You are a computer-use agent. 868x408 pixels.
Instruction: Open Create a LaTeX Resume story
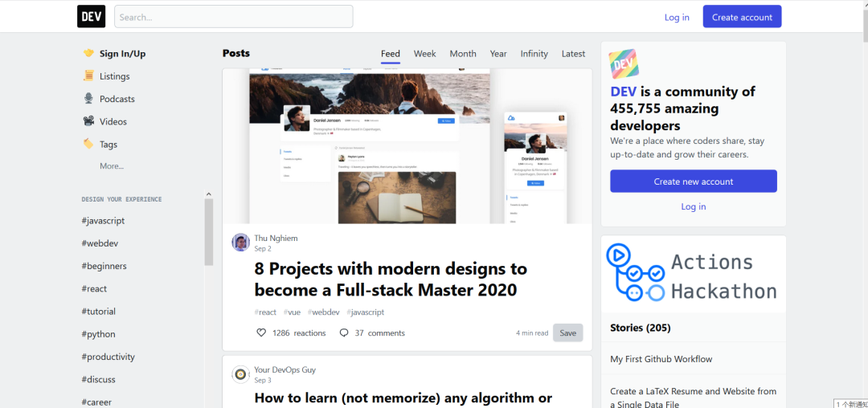coord(693,398)
